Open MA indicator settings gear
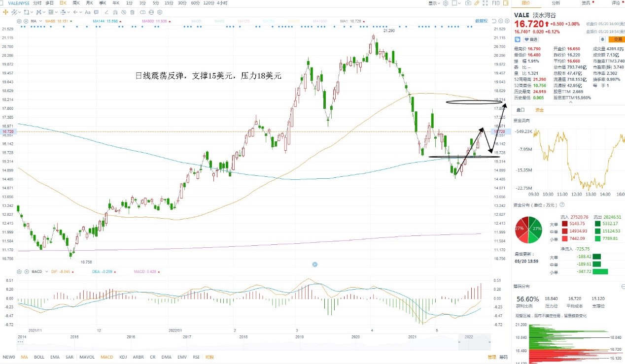Screen dimensions: 625x364 click(19, 21)
